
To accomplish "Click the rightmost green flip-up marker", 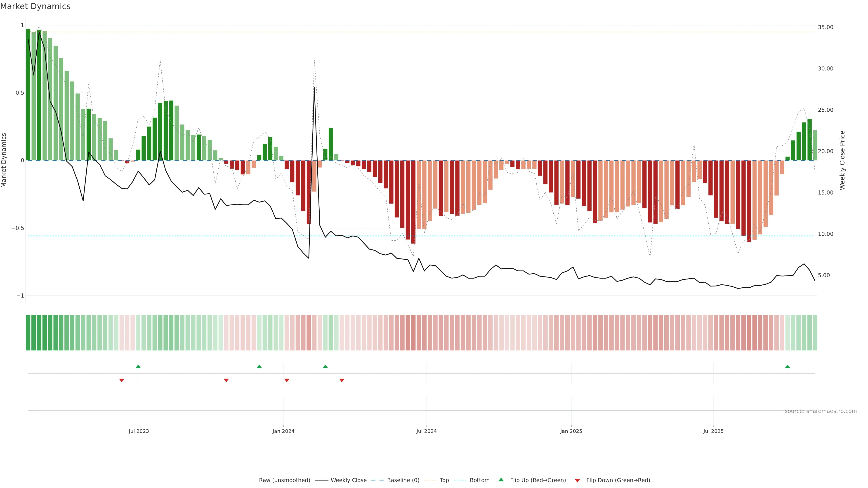I will (788, 366).
